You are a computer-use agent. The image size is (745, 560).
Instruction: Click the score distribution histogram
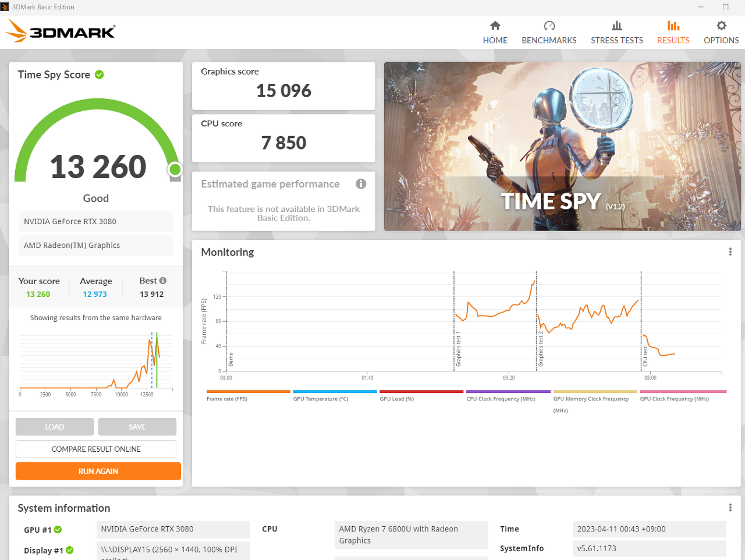click(x=96, y=361)
